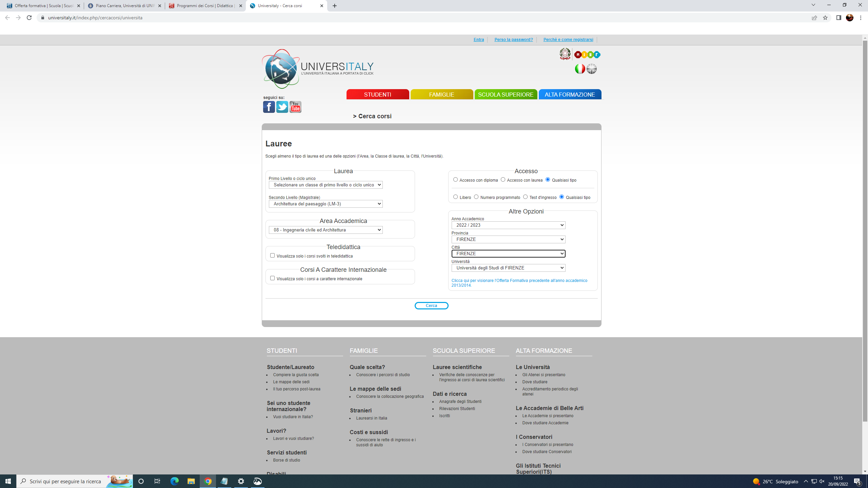Open Area Accademica dropdown
The width and height of the screenshot is (868, 488).
click(325, 230)
